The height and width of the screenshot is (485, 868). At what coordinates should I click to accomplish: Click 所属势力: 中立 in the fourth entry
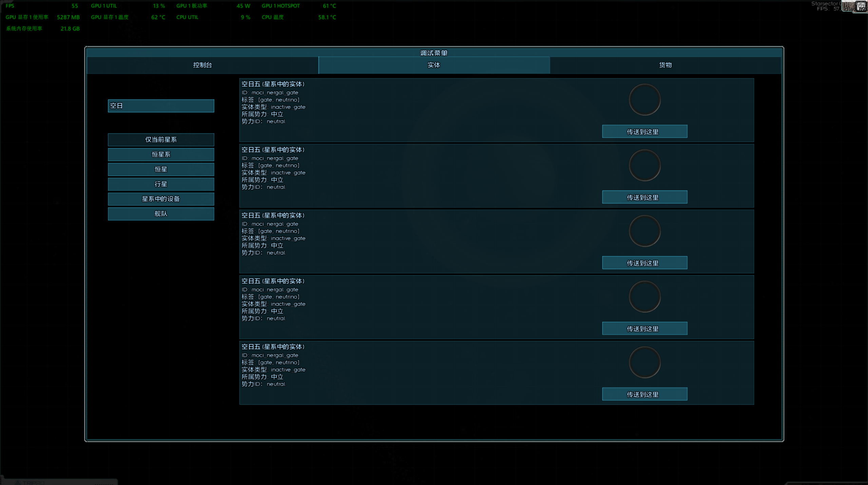262,311
